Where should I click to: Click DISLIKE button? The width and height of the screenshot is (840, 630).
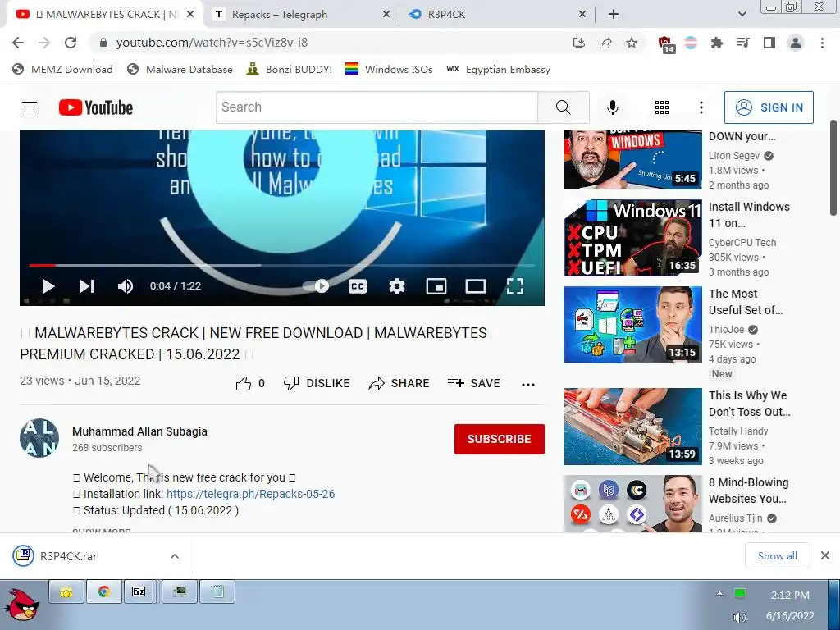pyautogui.click(x=317, y=384)
